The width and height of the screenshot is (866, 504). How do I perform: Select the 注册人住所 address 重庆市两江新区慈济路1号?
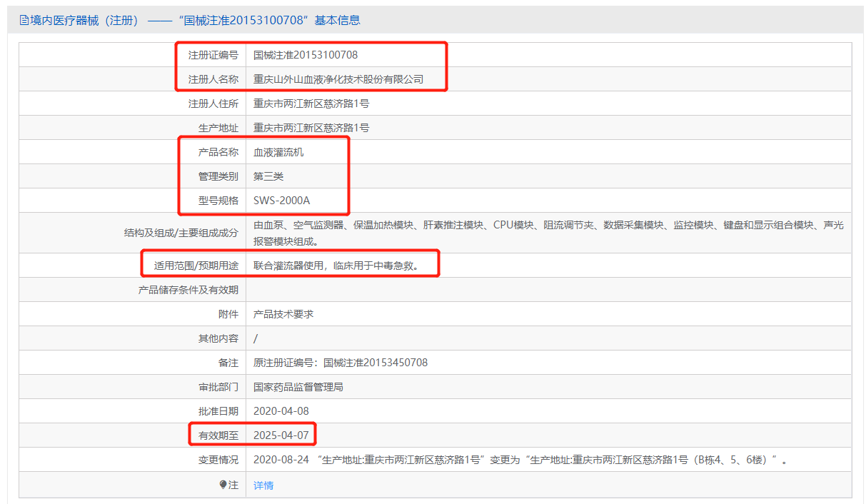311,104
